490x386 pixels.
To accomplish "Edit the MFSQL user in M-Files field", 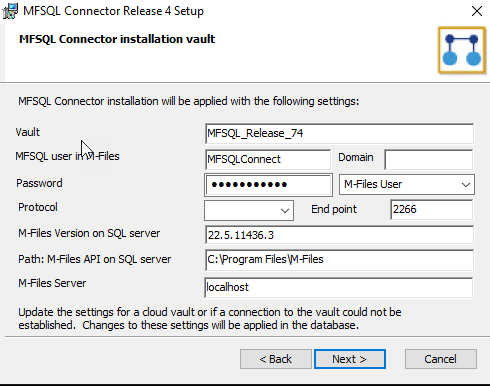I will pos(268,159).
